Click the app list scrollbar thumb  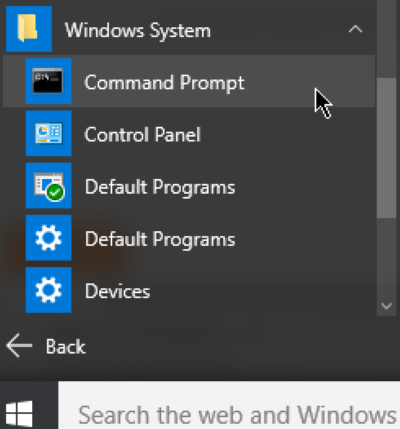coord(386,148)
